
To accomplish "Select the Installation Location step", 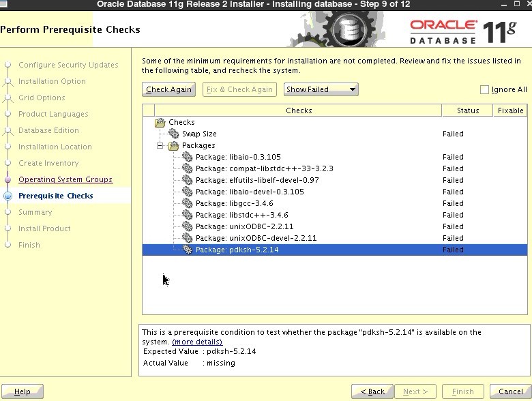I will click(55, 147).
